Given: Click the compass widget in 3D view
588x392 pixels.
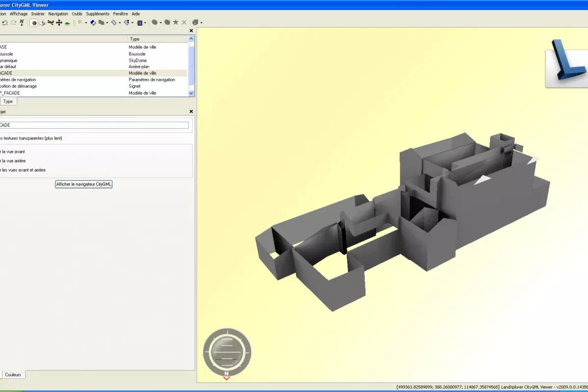Looking at the screenshot, I should tap(227, 353).
